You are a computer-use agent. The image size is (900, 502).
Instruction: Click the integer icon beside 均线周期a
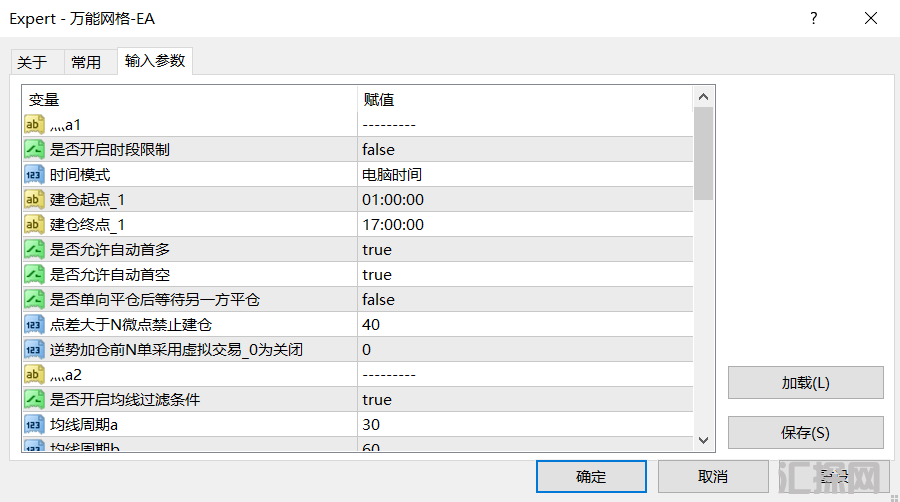34,425
